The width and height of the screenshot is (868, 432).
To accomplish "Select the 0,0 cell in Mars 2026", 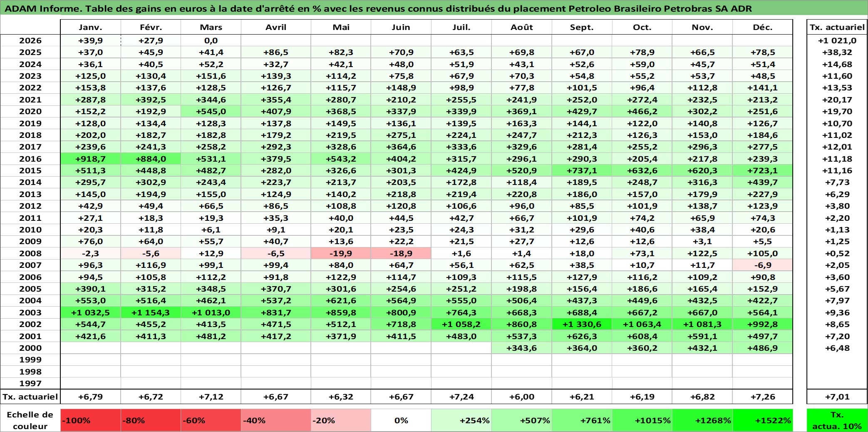I will (211, 40).
